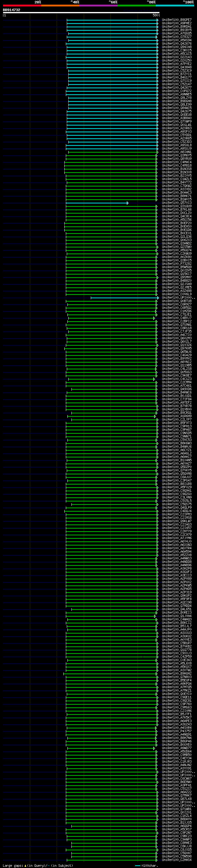Click the Large gaps legend text

pos(38,866)
